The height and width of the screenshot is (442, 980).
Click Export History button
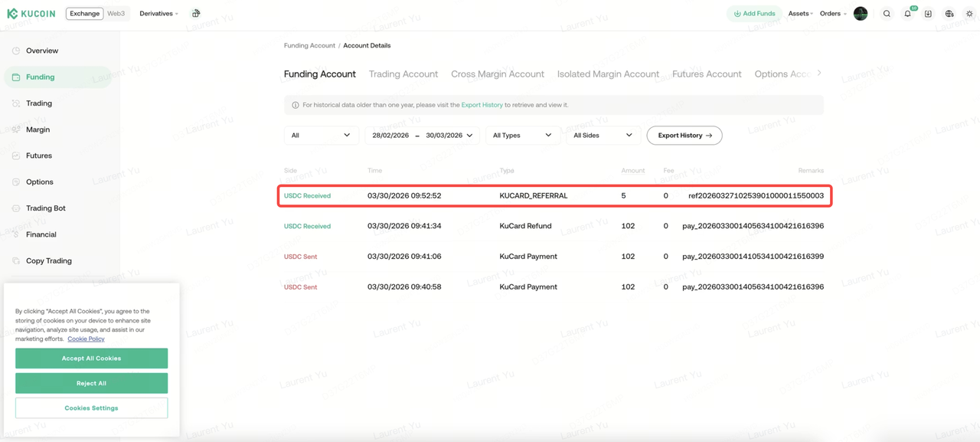coord(684,136)
